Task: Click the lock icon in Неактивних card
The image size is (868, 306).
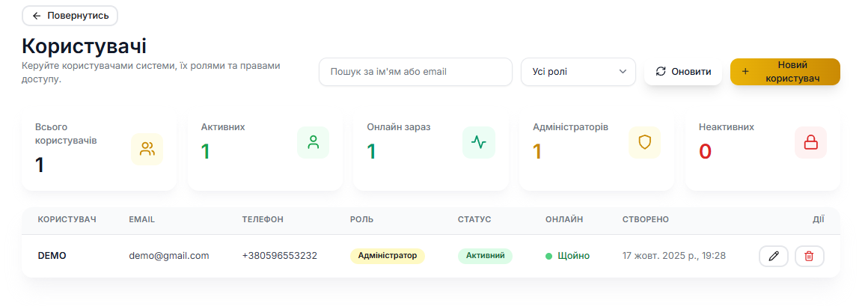Action: [811, 142]
